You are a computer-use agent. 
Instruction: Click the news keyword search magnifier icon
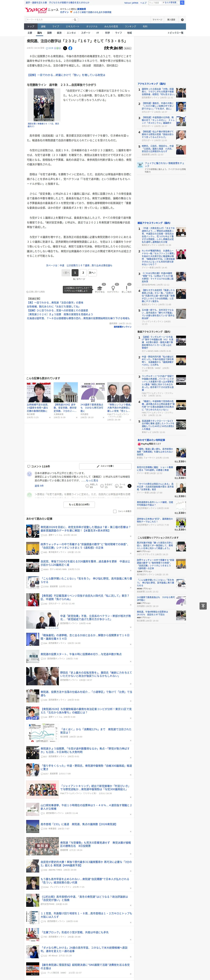point(75,20)
